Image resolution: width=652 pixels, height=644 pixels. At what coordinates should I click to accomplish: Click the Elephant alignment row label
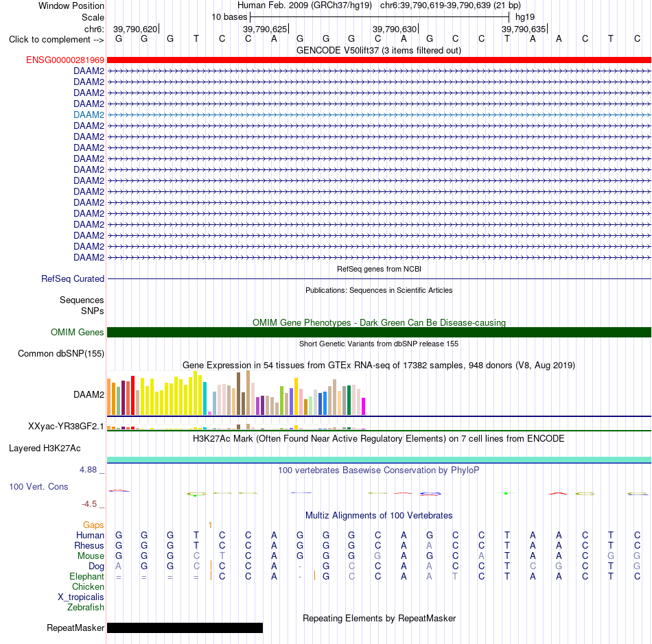click(86, 576)
